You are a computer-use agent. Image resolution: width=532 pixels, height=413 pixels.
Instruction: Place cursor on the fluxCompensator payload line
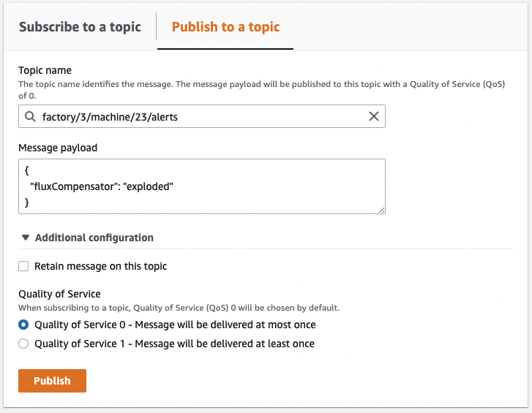click(102, 186)
